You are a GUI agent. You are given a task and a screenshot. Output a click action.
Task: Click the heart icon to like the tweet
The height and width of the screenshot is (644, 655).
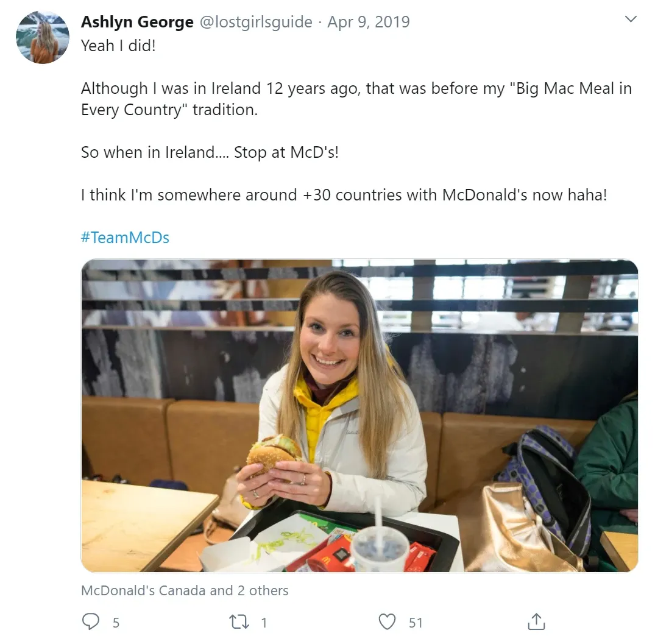386,621
